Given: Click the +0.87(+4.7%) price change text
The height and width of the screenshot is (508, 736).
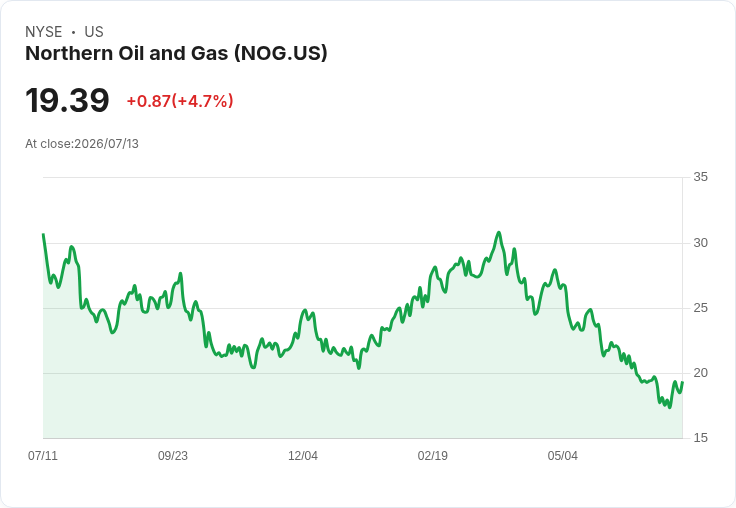Looking at the screenshot, I should pos(180,101).
